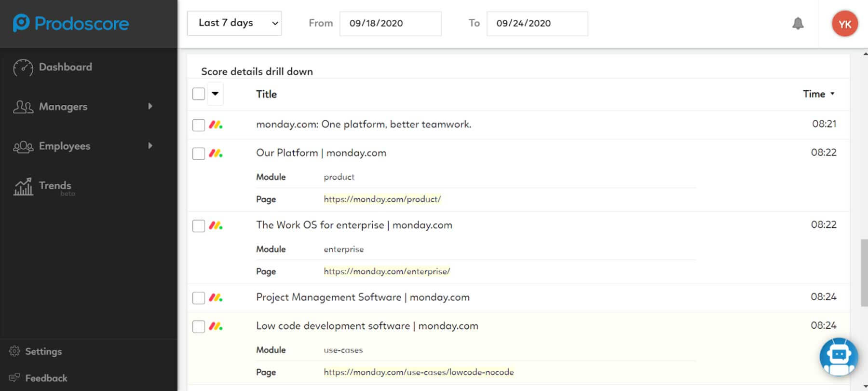Open Trends beta in sidebar
Screen dimensions: 868x391
(57, 187)
